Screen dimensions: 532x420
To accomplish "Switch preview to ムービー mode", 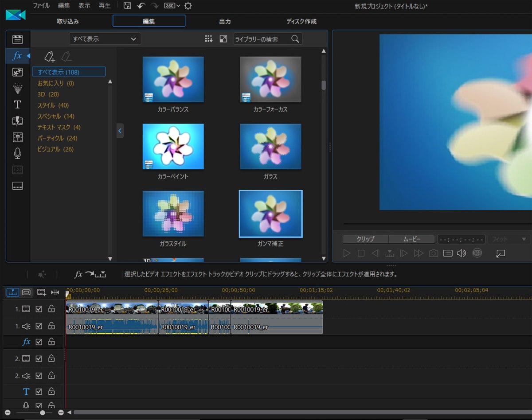I will point(411,239).
